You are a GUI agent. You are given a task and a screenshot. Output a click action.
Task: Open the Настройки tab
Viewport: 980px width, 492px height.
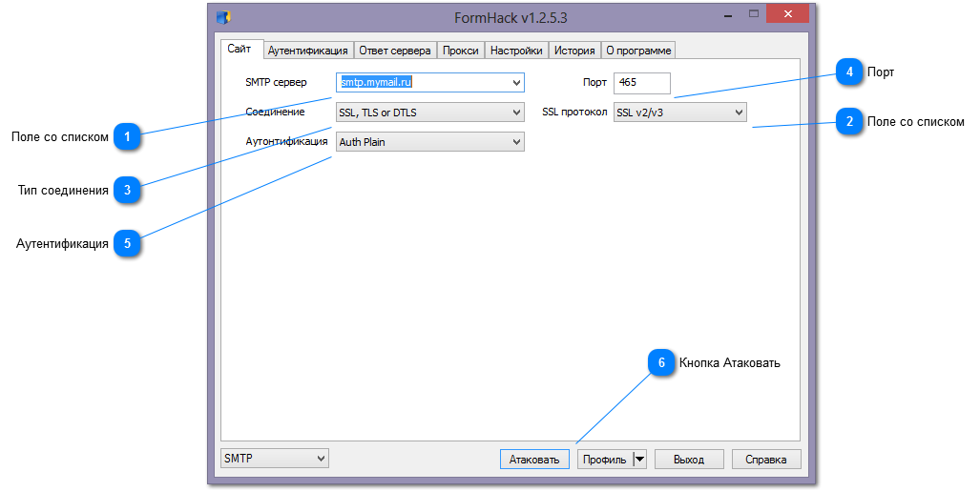(516, 51)
